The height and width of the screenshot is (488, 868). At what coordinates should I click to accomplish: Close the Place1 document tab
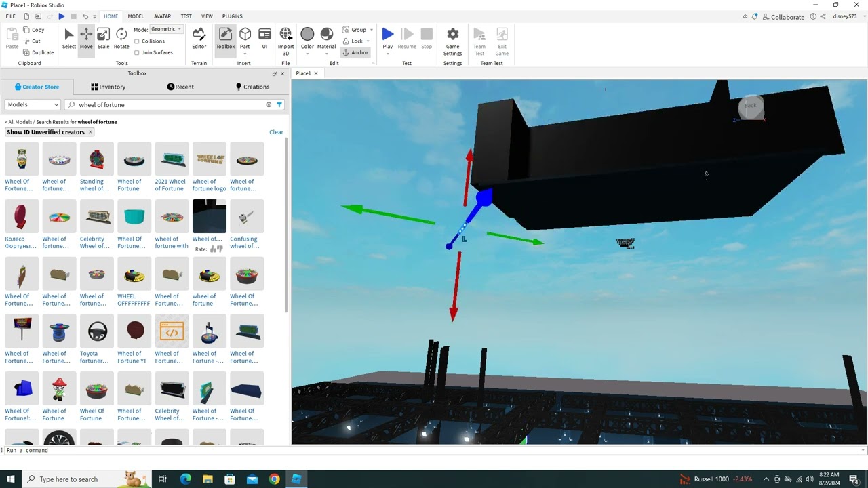pos(315,73)
